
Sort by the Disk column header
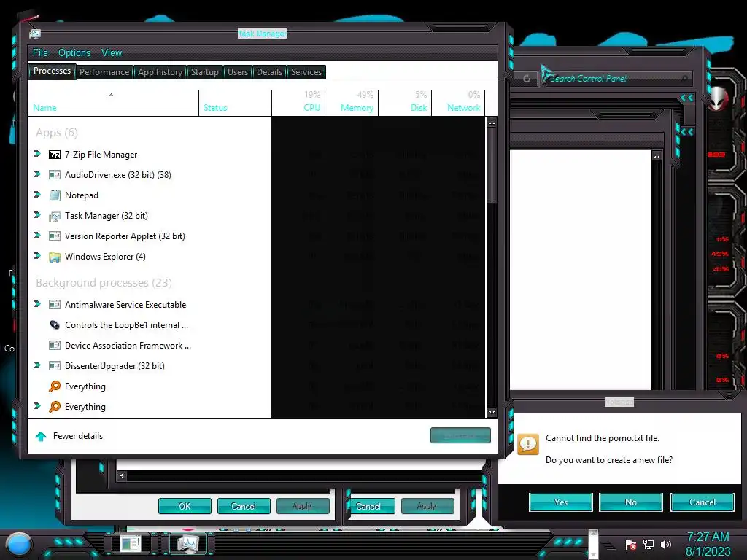pos(406,104)
